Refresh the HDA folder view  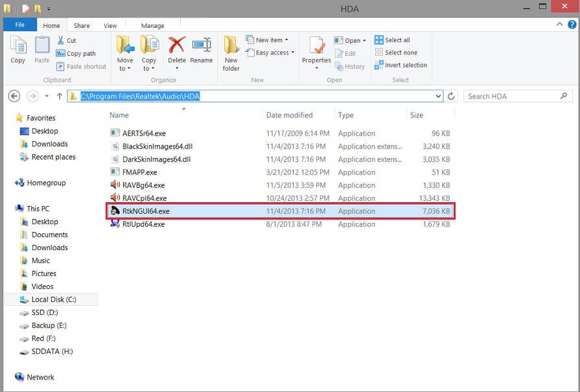click(x=451, y=96)
